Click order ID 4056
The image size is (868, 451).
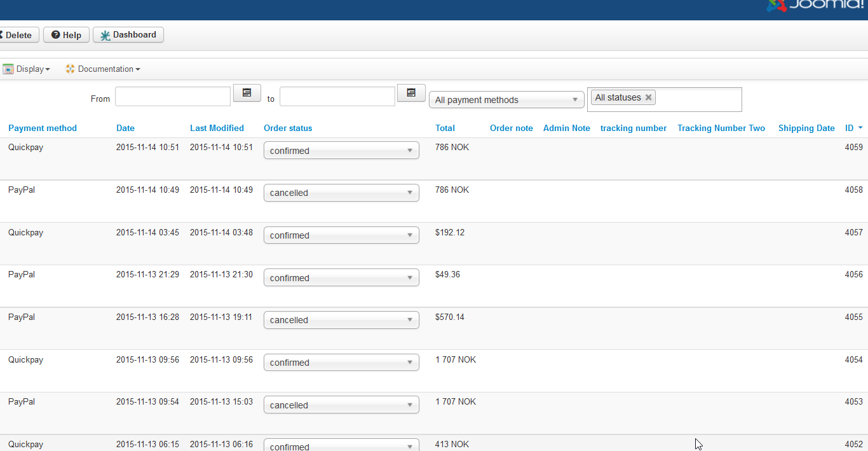point(854,274)
